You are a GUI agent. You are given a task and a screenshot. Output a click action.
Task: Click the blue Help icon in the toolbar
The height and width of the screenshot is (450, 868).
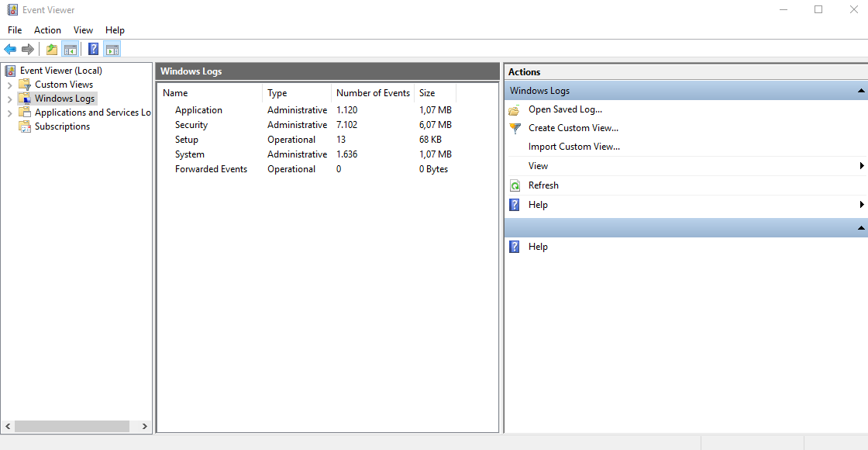pyautogui.click(x=93, y=50)
